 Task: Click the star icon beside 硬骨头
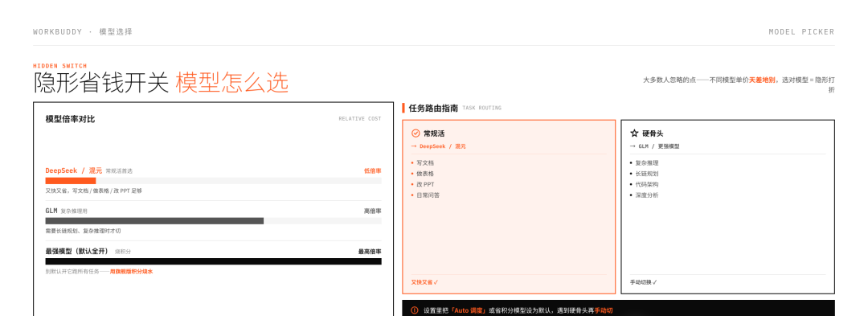point(634,133)
